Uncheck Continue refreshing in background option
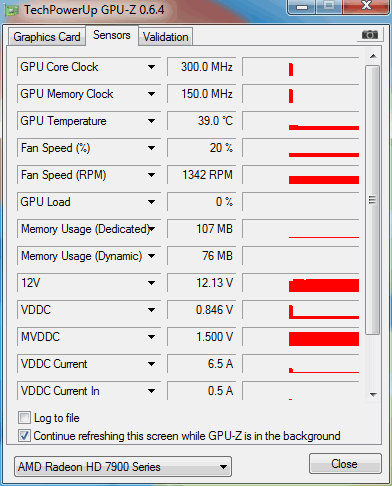The width and height of the screenshot is (392, 486). click(x=24, y=435)
